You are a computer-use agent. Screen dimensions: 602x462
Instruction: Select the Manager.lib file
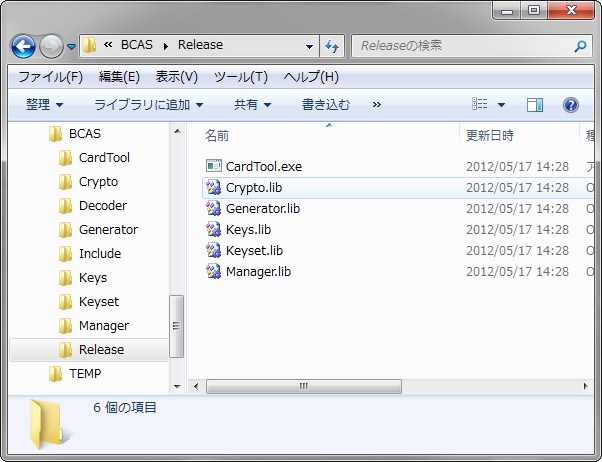click(258, 271)
